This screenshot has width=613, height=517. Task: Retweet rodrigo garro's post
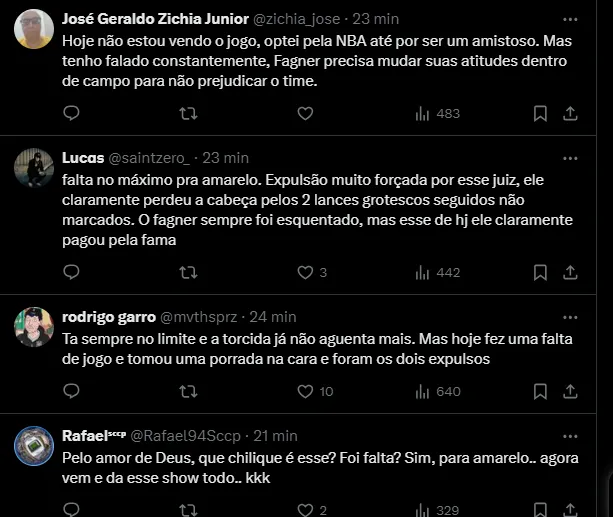pyautogui.click(x=187, y=391)
